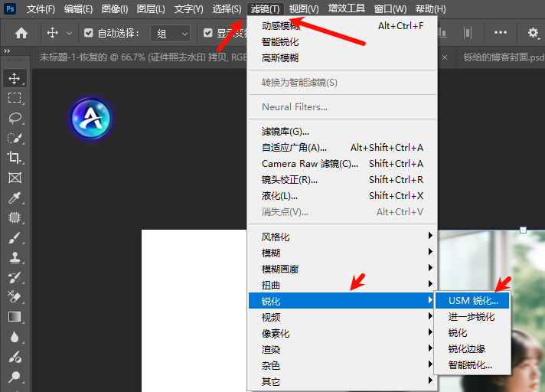Choose 高斯模糊 in the filter menu
This screenshot has width=545, height=392.
(x=342, y=57)
